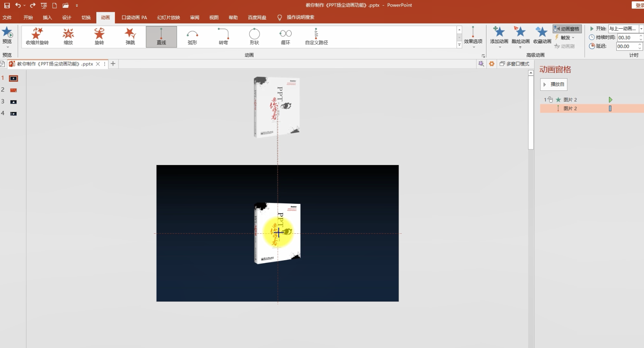Viewport: 644px width, 348px height.
Task: Select slide 3 thumbnail
Action: tap(14, 102)
